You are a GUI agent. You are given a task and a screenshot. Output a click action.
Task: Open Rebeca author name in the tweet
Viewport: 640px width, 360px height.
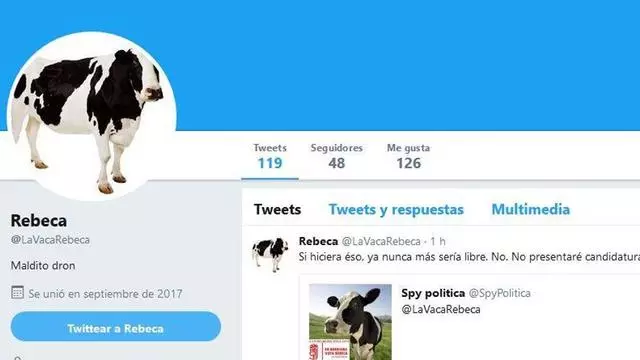click(318, 241)
